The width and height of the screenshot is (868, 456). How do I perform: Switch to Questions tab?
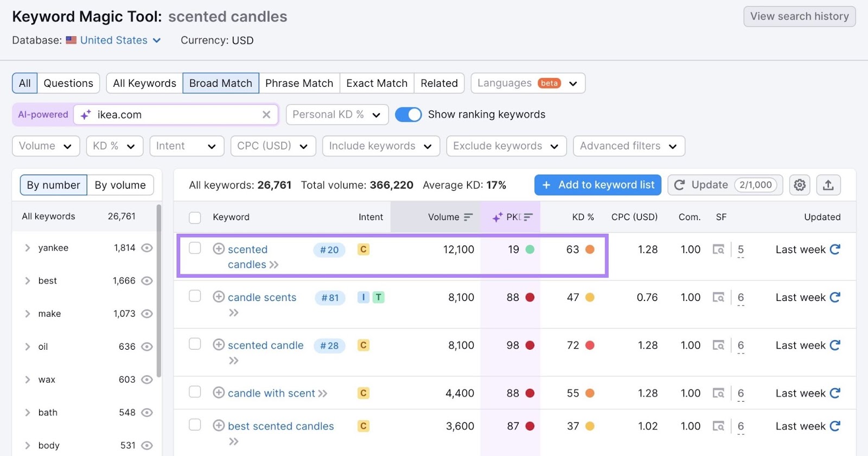coord(68,83)
